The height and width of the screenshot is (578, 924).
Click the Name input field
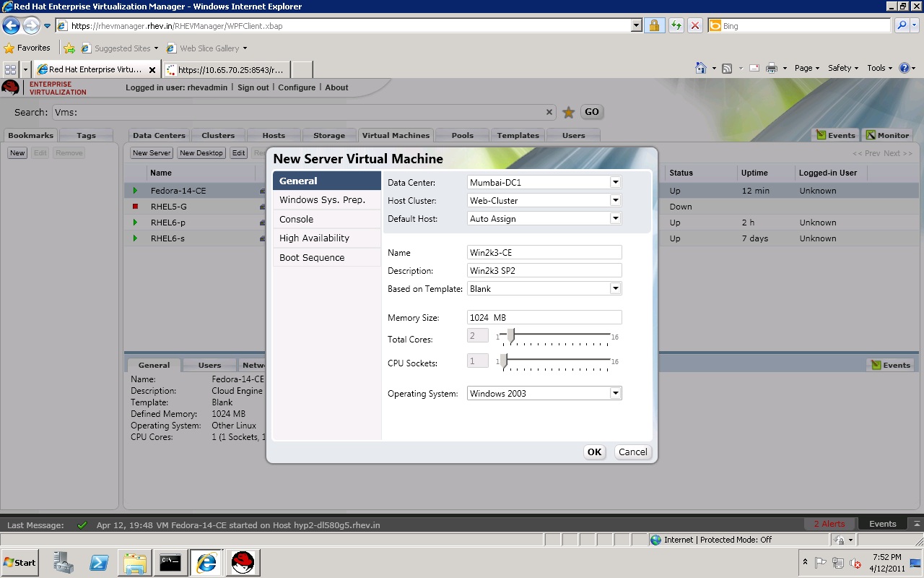tap(544, 253)
